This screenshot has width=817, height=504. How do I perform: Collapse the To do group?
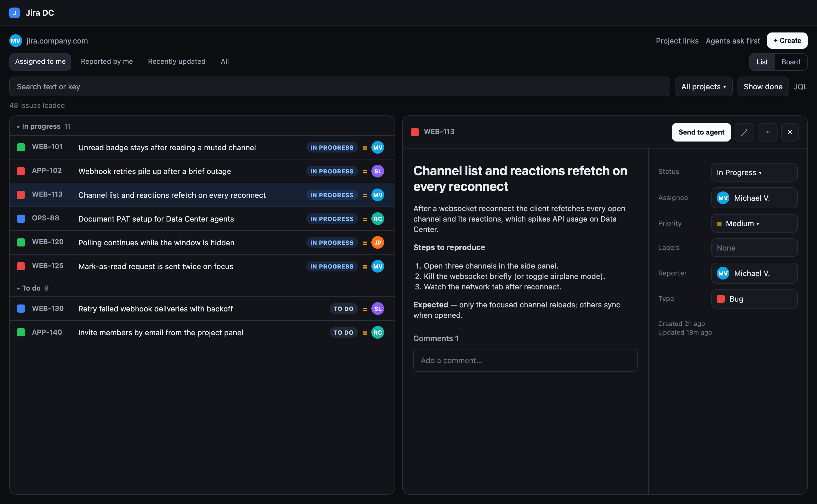point(33,288)
